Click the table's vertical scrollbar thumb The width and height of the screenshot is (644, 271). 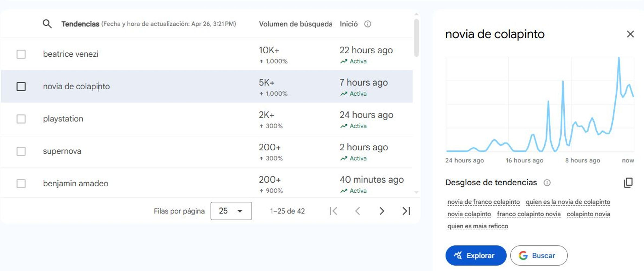pos(417,37)
